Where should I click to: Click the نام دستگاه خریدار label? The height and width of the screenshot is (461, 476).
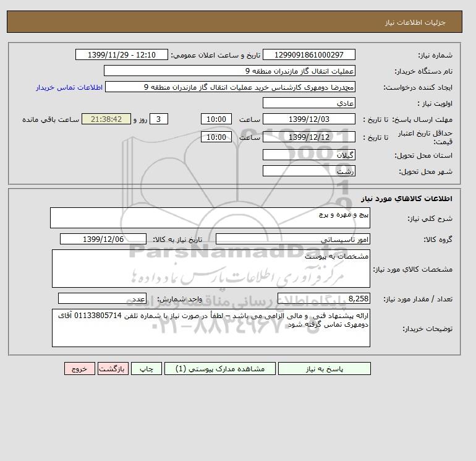(423, 71)
